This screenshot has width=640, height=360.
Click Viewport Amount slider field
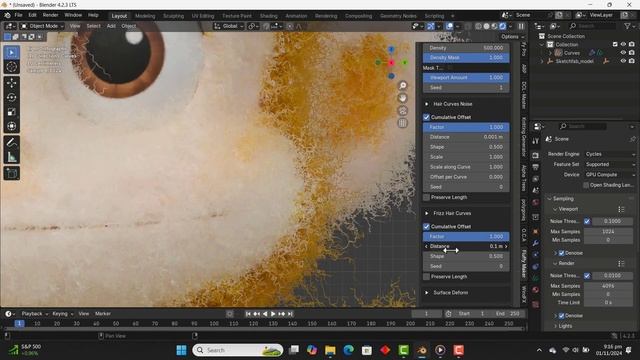pos(466,78)
